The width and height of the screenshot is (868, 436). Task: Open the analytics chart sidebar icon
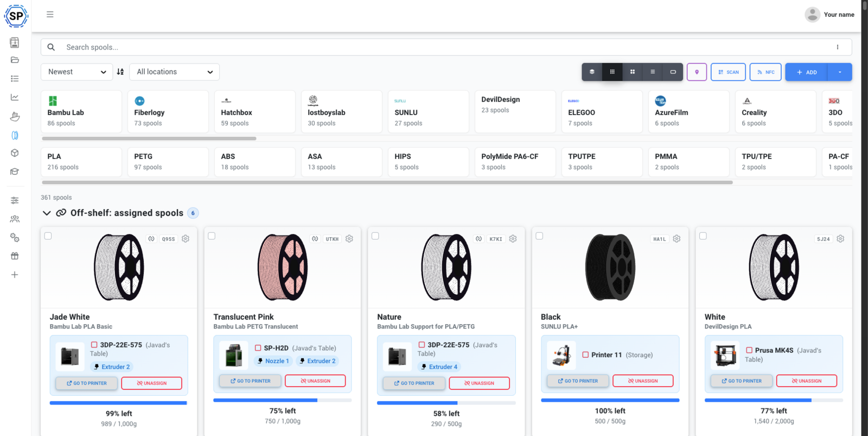(x=15, y=97)
